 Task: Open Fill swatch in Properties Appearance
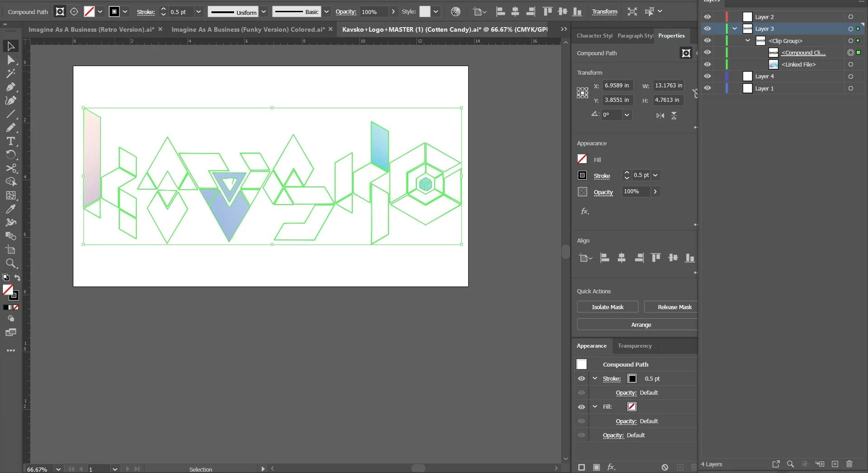click(x=582, y=159)
